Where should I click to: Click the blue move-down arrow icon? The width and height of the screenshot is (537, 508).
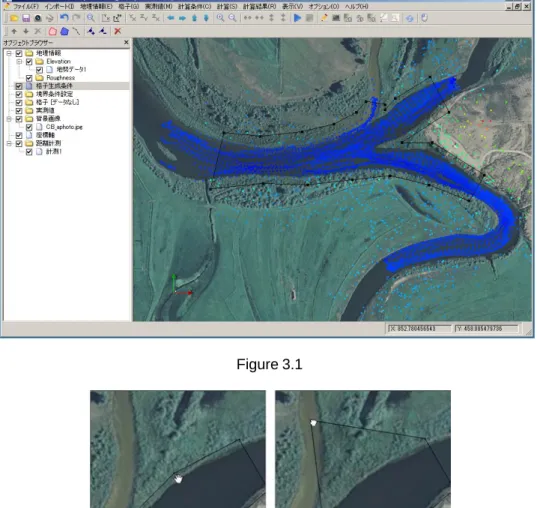coord(206,18)
